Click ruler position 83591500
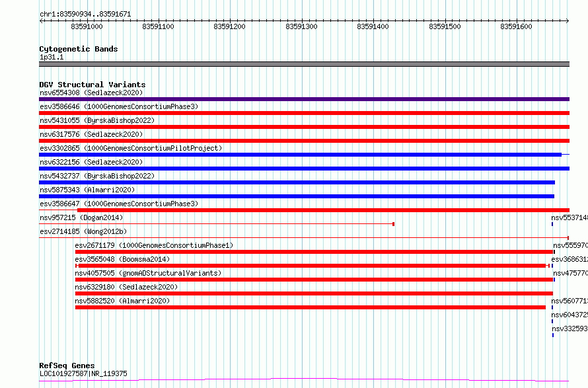Image resolution: width=588 pixels, height=388 pixels. [445, 26]
